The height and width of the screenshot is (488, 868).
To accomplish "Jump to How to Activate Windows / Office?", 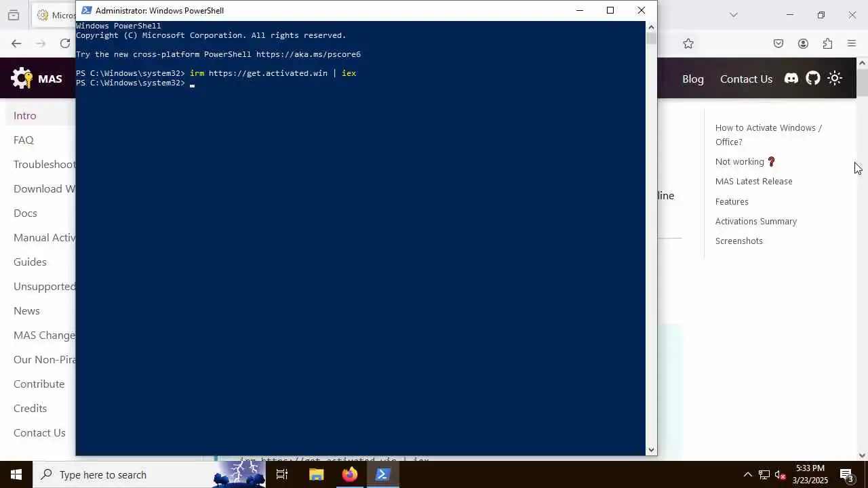I will click(x=768, y=134).
